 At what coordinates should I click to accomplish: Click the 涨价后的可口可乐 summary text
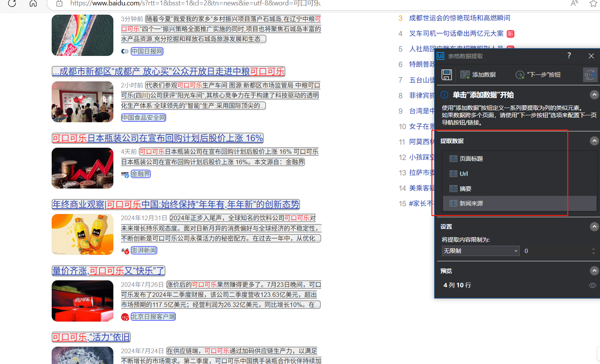tap(221, 295)
